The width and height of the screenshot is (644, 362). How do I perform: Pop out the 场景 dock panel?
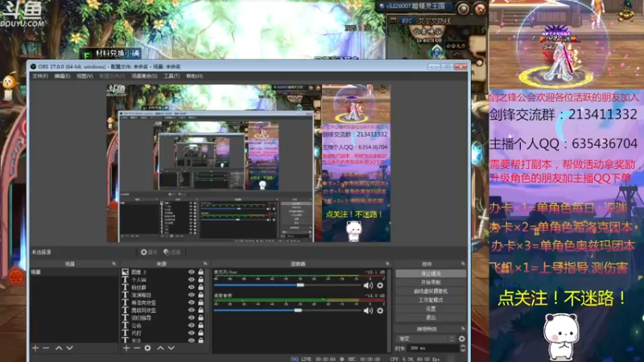(114, 264)
